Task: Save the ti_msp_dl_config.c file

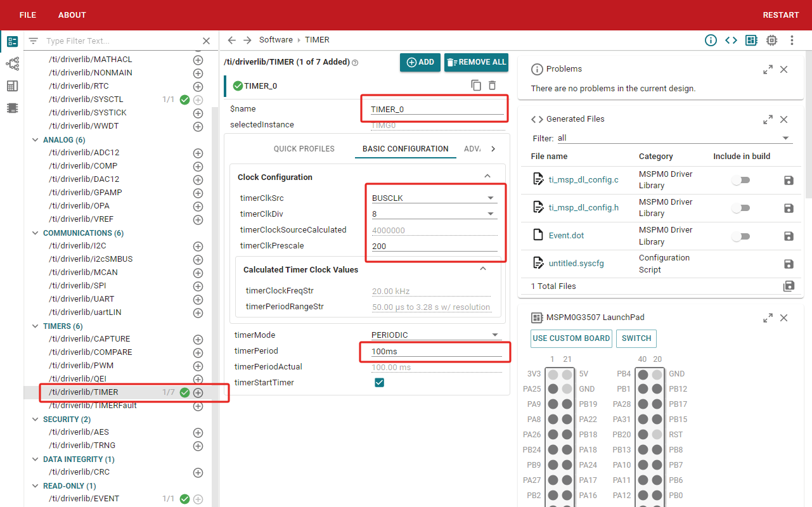Action: 789,180
